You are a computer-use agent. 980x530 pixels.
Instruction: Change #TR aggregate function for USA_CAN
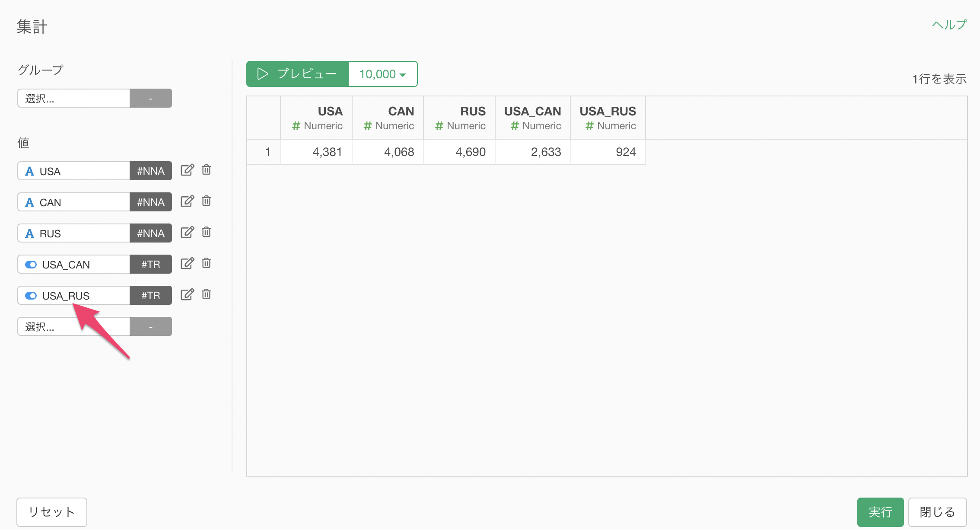point(151,264)
